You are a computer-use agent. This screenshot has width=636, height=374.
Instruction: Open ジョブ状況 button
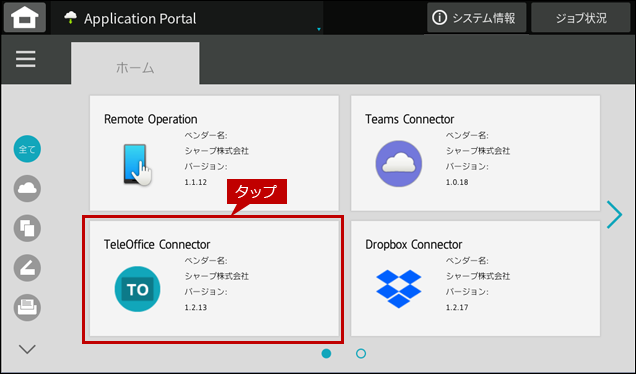(581, 18)
